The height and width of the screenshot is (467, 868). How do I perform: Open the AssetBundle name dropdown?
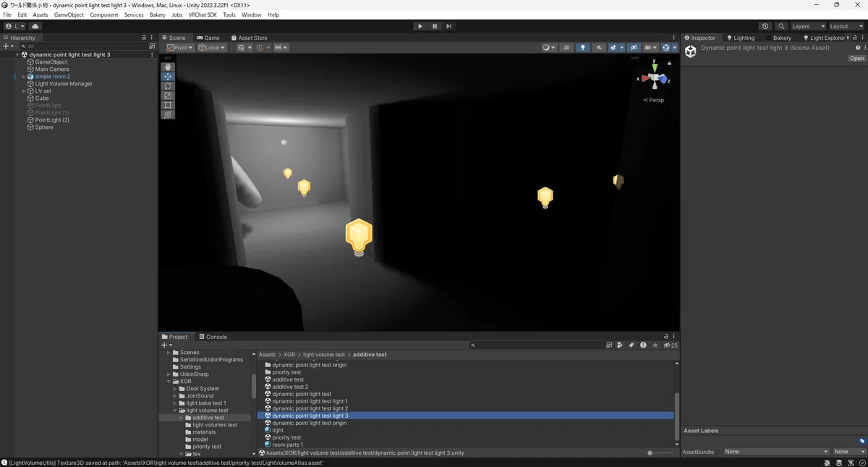coord(776,452)
